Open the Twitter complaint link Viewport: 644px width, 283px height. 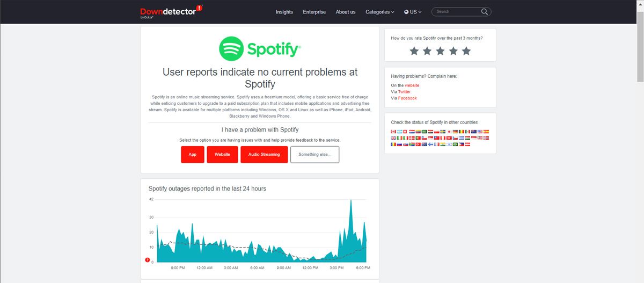(404, 92)
